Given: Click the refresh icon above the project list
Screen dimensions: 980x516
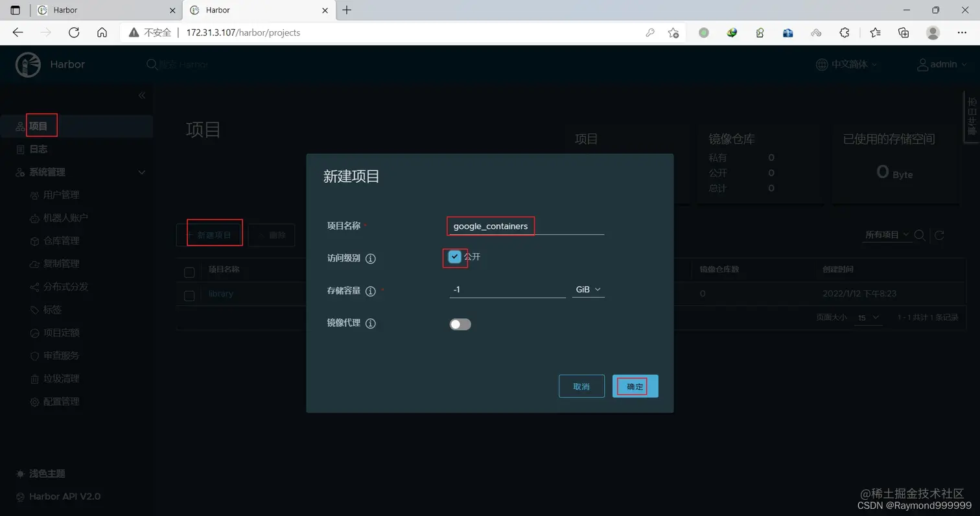Looking at the screenshot, I should click(x=939, y=235).
